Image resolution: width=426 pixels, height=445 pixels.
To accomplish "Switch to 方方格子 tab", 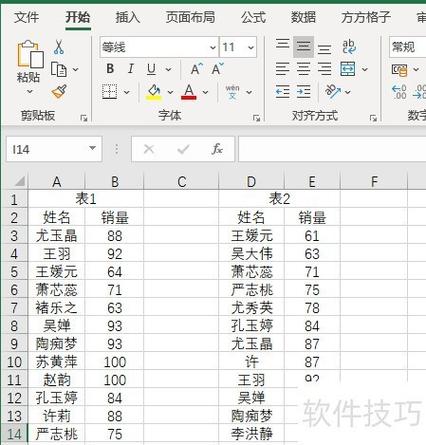I will click(x=366, y=17).
